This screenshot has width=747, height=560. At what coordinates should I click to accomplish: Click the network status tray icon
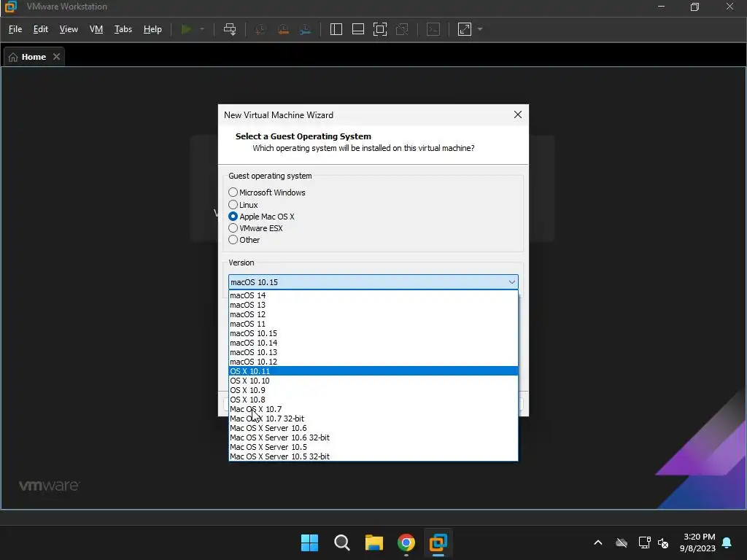645,542
